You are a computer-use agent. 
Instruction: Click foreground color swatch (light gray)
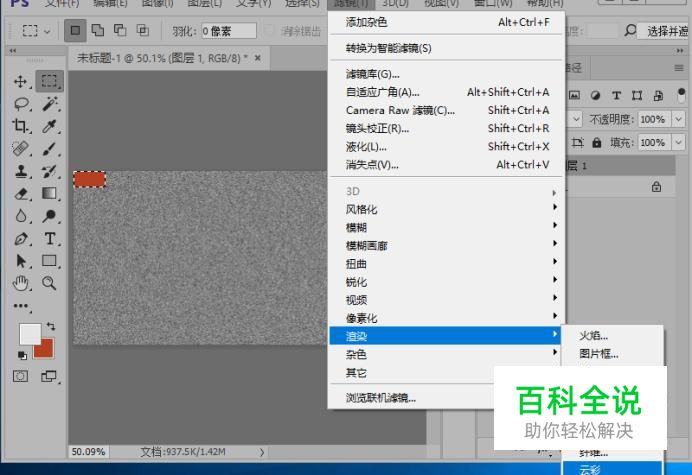pyautogui.click(x=30, y=334)
